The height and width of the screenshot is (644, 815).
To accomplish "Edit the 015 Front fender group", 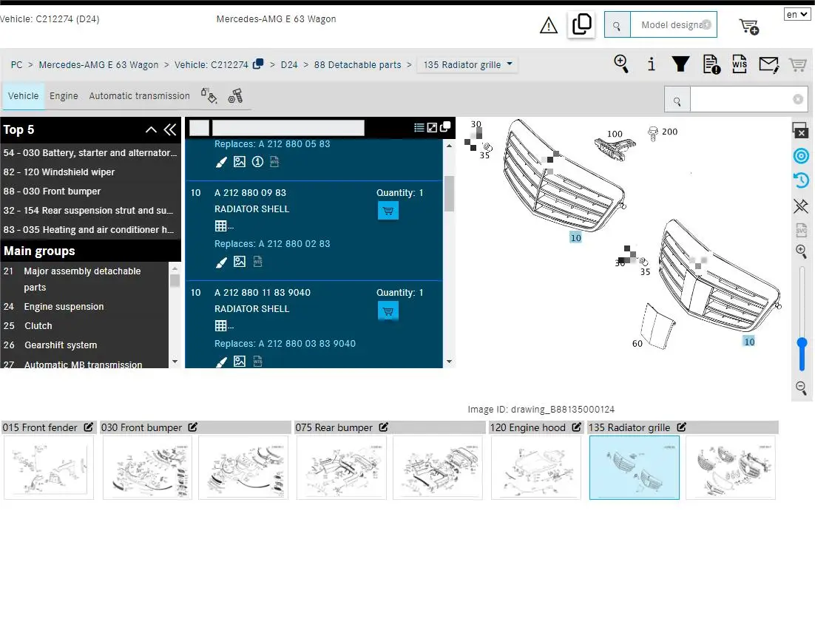I will coord(88,427).
